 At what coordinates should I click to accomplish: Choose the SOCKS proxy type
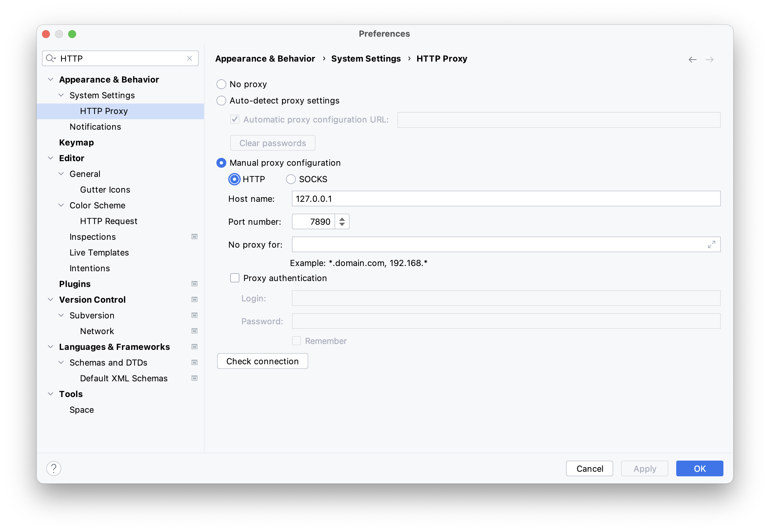(x=291, y=179)
